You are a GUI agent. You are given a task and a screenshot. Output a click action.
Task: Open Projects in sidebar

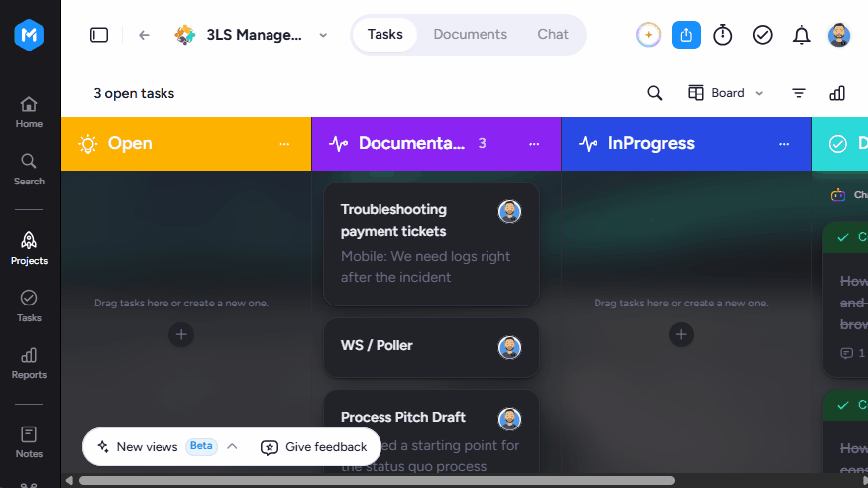29,249
